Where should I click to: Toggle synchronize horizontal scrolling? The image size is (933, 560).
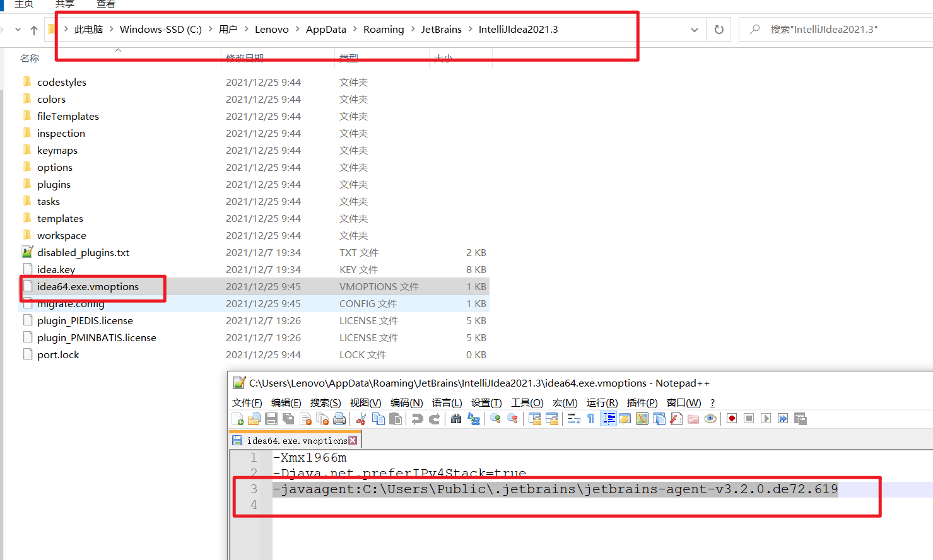[551, 419]
